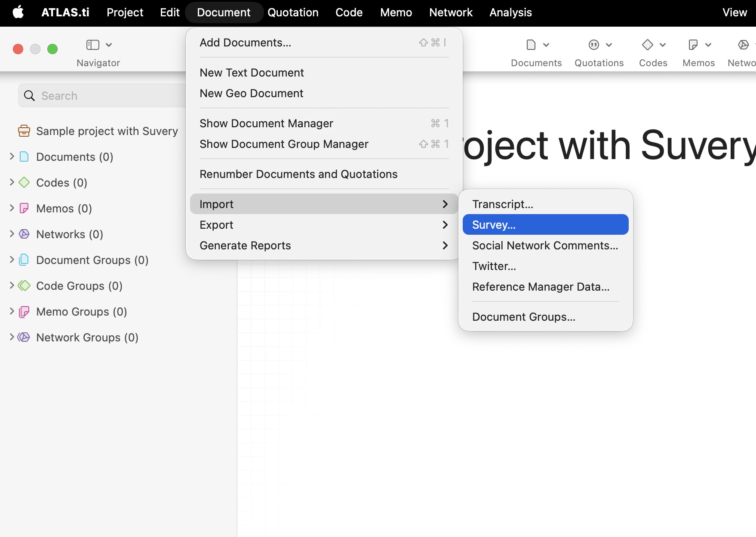
Task: Choose Social Network Comments... import option
Action: pyautogui.click(x=546, y=245)
